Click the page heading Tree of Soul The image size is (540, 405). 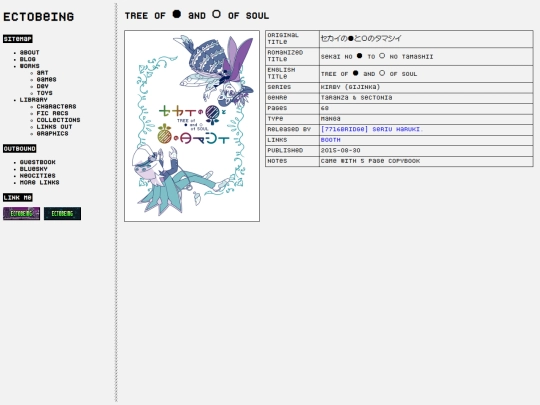click(197, 15)
